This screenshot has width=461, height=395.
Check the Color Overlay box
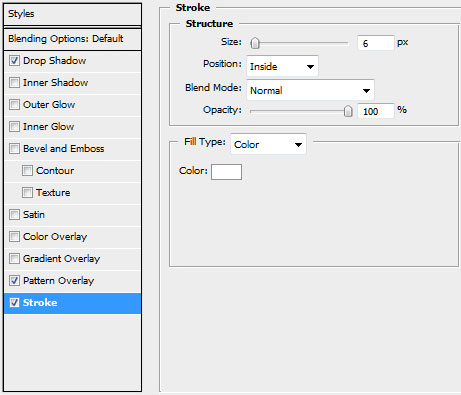point(14,237)
